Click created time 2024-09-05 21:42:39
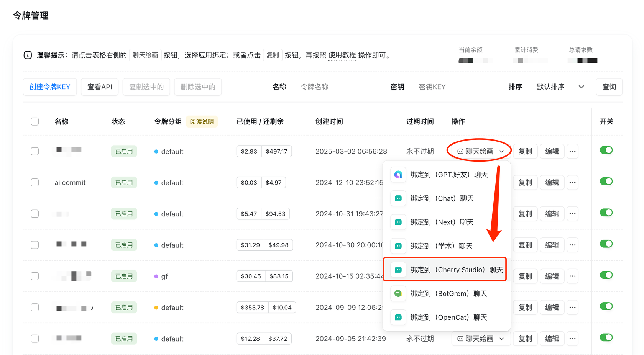The image size is (644, 355). pos(351,339)
